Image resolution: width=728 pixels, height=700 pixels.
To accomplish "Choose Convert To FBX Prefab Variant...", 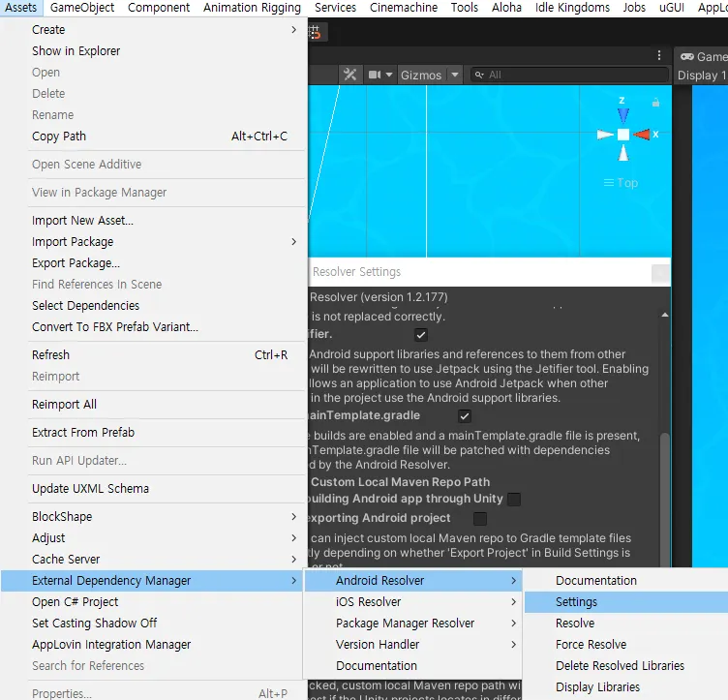I will (x=153, y=327).
